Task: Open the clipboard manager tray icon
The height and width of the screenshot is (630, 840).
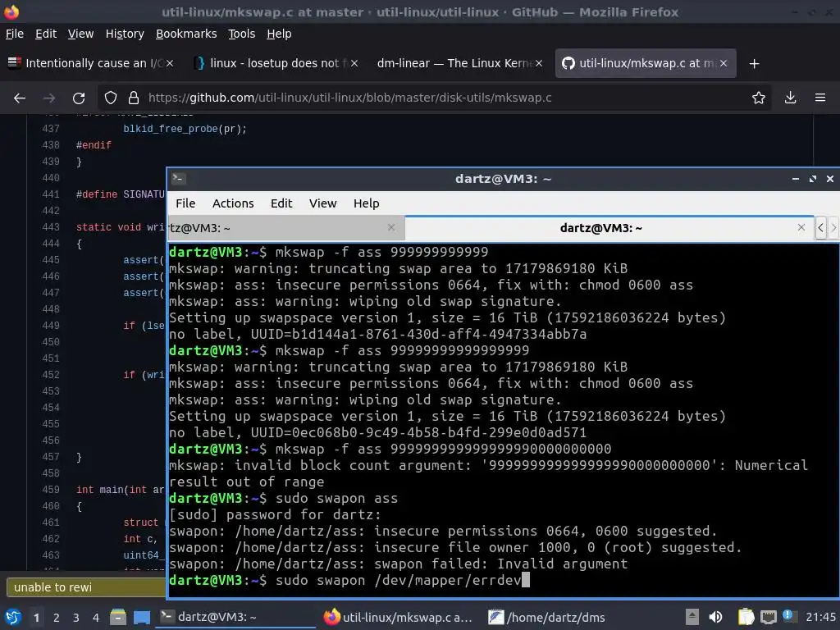Action: point(746,618)
